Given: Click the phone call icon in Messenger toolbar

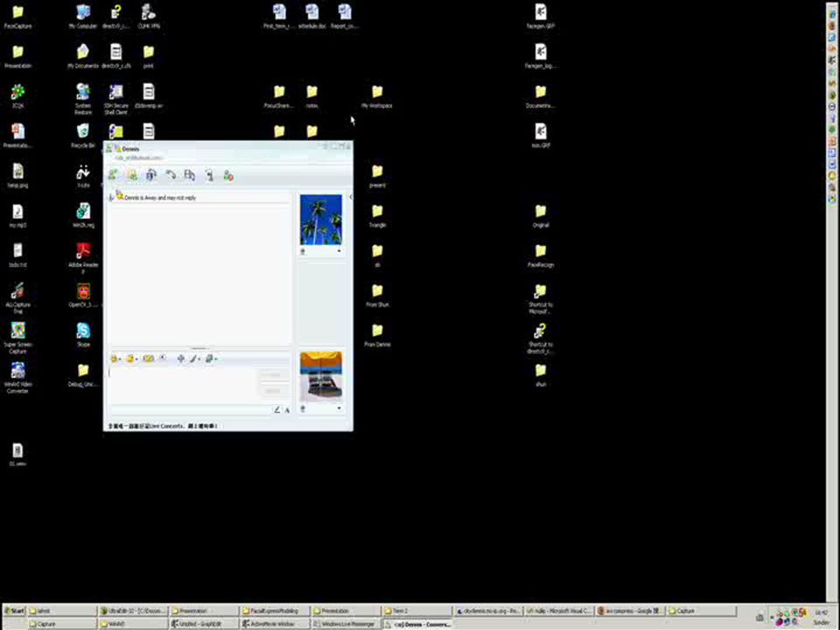Looking at the screenshot, I should tap(171, 175).
